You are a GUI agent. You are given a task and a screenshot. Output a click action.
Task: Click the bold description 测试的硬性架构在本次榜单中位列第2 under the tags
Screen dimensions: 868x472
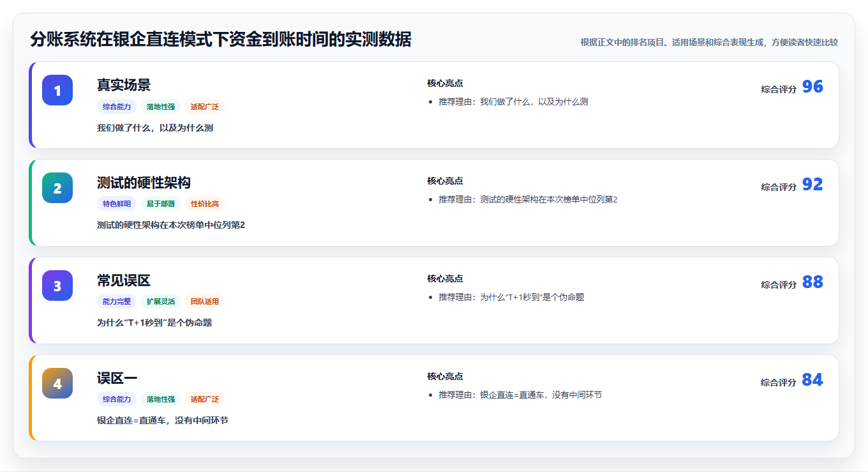tap(171, 225)
